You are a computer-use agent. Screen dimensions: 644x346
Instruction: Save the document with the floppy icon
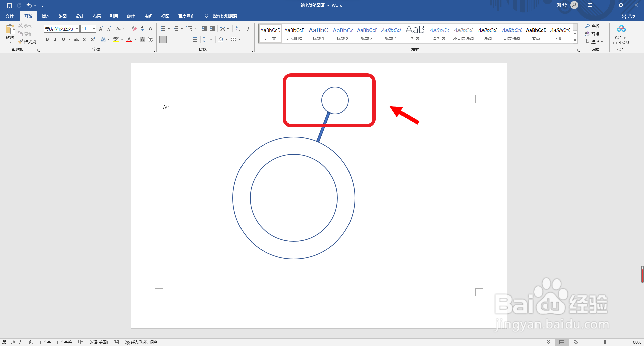[x=10, y=5]
